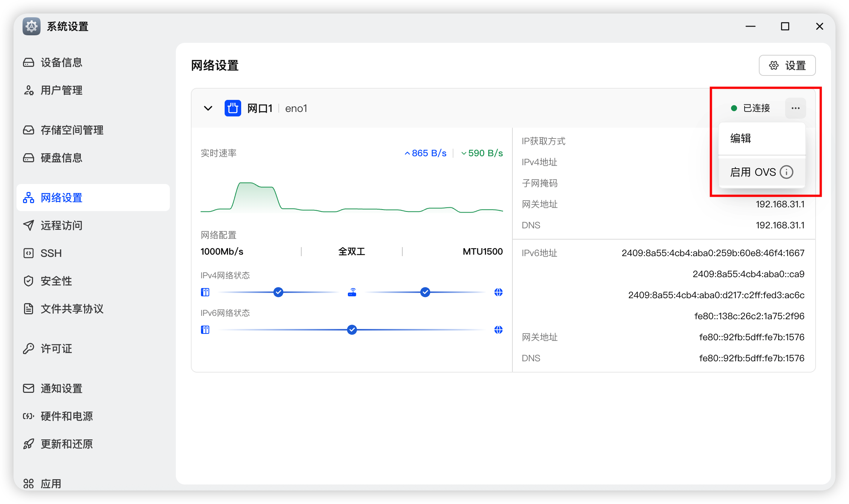849x504 pixels.
Task: Click the NAS device icon in IPv4网络状态
Action: pyautogui.click(x=205, y=292)
